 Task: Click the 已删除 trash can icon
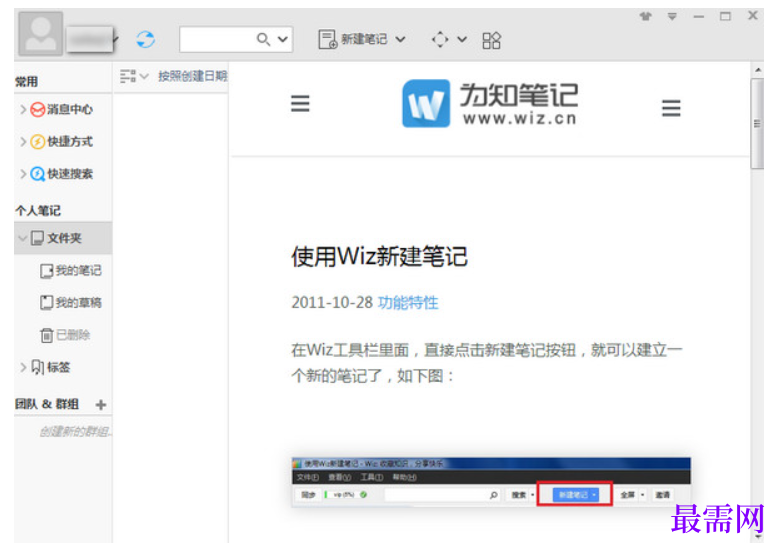click(x=46, y=335)
